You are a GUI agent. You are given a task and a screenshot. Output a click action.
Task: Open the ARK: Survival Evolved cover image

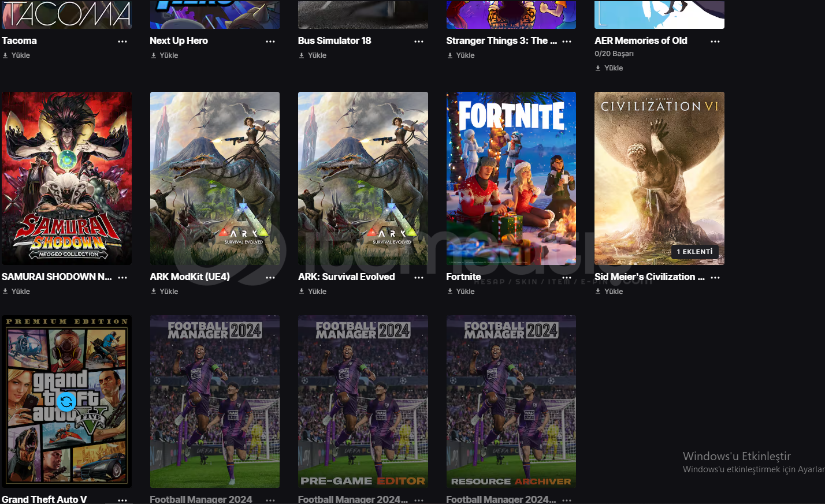tap(363, 178)
